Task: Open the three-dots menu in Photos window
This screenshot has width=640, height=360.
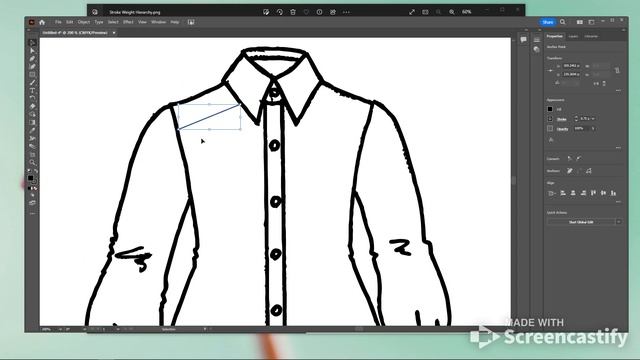Action: point(346,12)
